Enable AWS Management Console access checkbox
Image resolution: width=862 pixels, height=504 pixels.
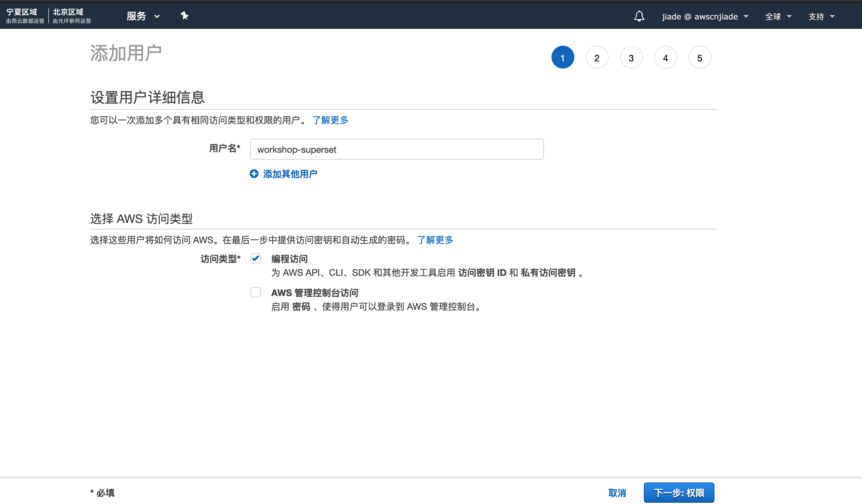pos(256,292)
